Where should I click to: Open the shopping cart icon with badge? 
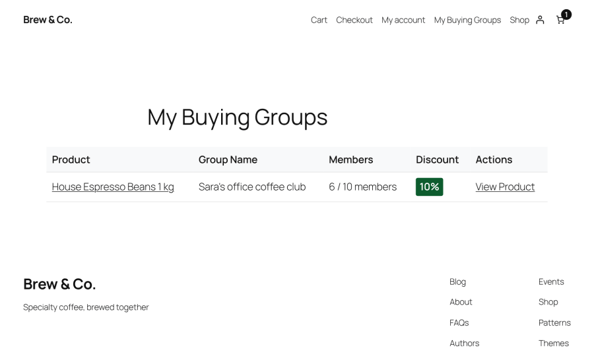[x=562, y=18]
